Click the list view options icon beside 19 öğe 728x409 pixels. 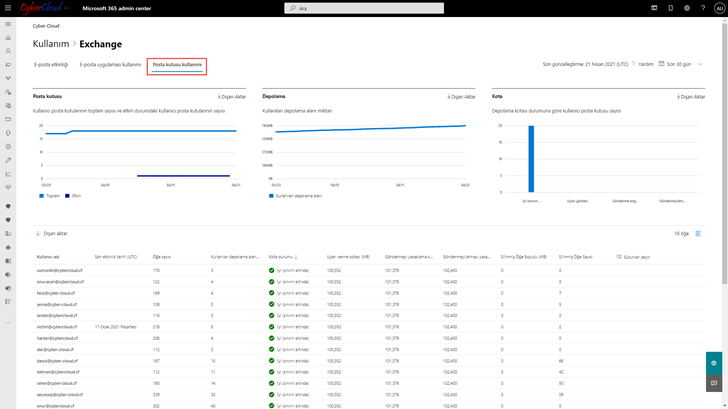(698, 234)
